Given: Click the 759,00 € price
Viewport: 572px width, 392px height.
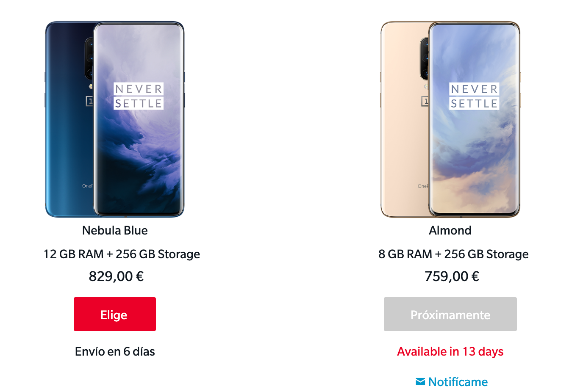Looking at the screenshot, I should [x=452, y=276].
